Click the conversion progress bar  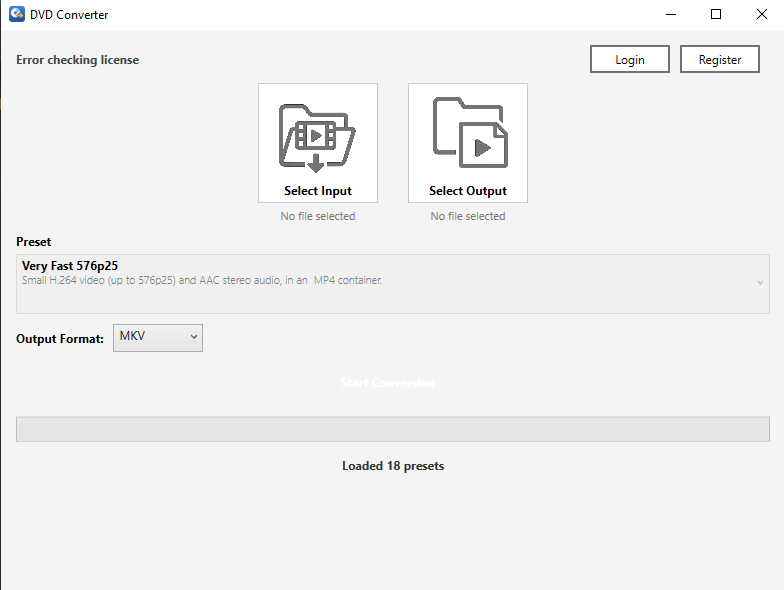pyautogui.click(x=392, y=429)
